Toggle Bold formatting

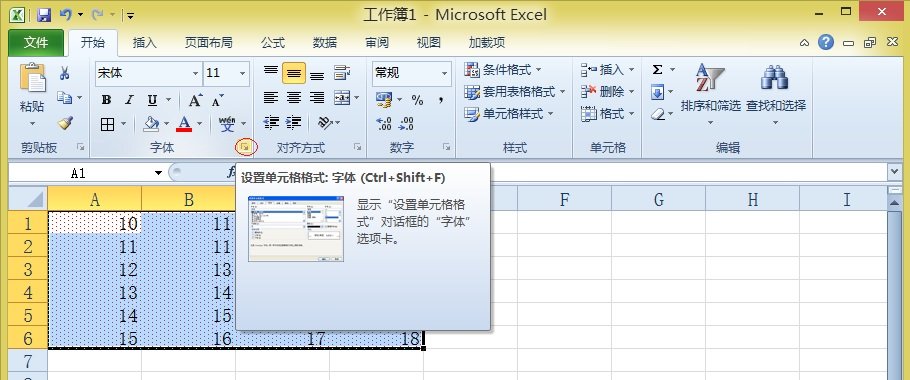[x=106, y=100]
